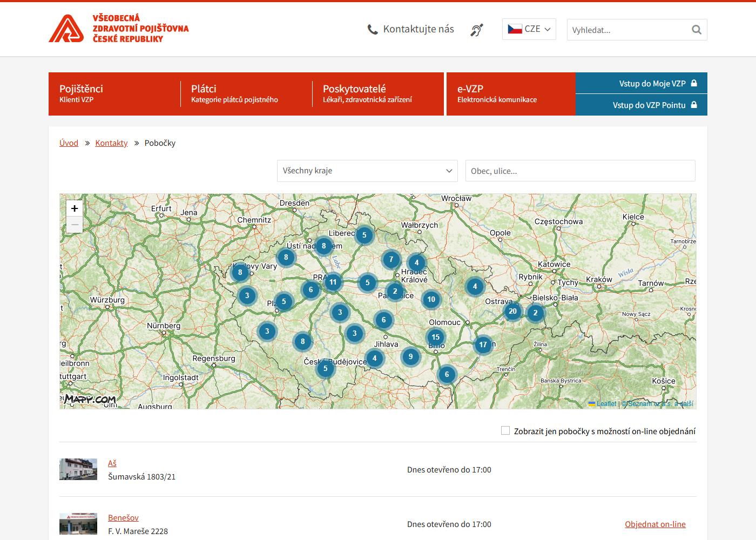The height and width of the screenshot is (540, 756).
Task: Open the CZE language dropdown
Action: pos(529,29)
